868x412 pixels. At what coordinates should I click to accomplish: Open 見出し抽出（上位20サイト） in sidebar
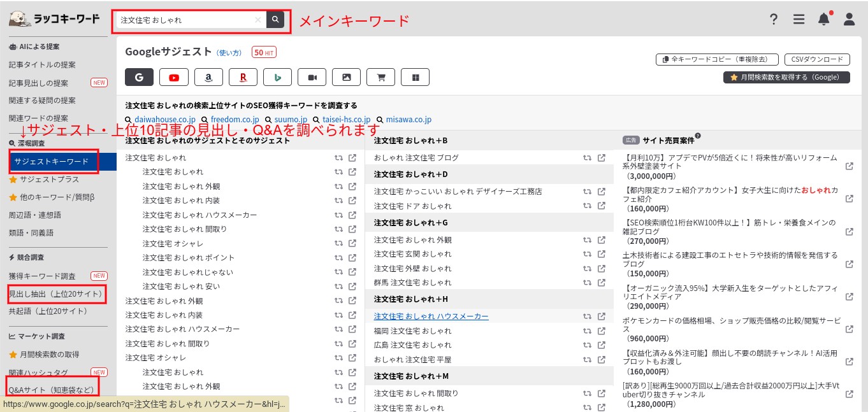[55, 294]
